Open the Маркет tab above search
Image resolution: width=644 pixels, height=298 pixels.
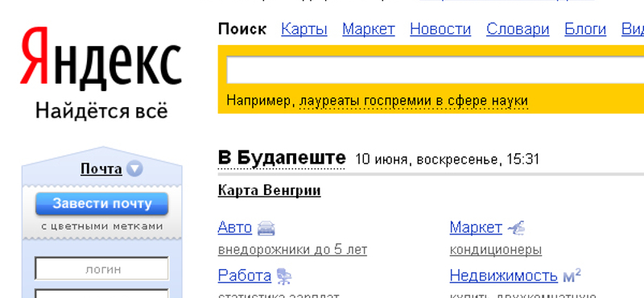coord(369,29)
